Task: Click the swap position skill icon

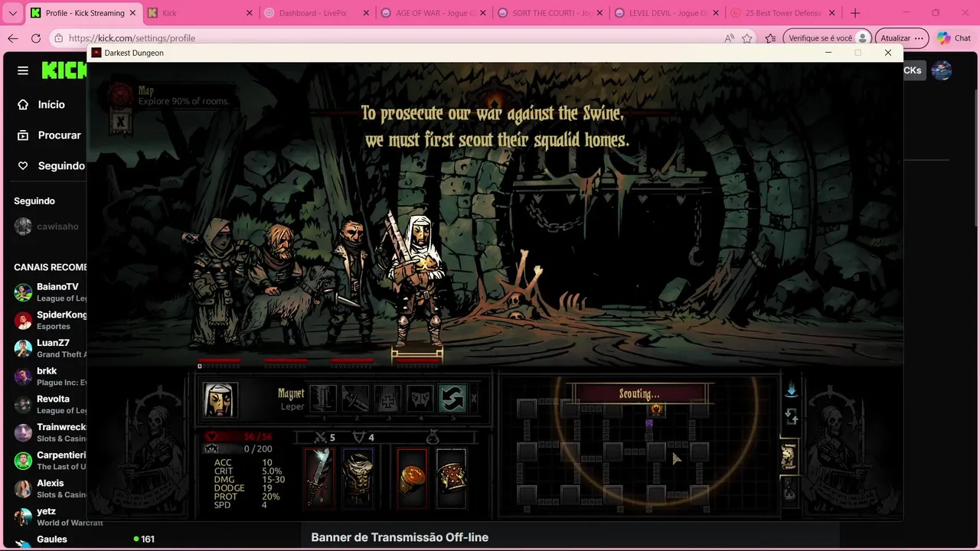Action: coord(452,399)
